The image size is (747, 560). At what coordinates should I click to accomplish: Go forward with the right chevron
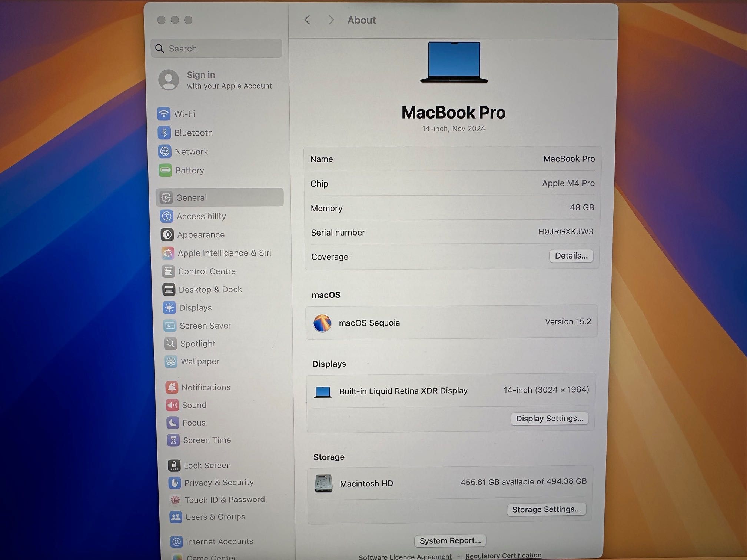pyautogui.click(x=331, y=20)
